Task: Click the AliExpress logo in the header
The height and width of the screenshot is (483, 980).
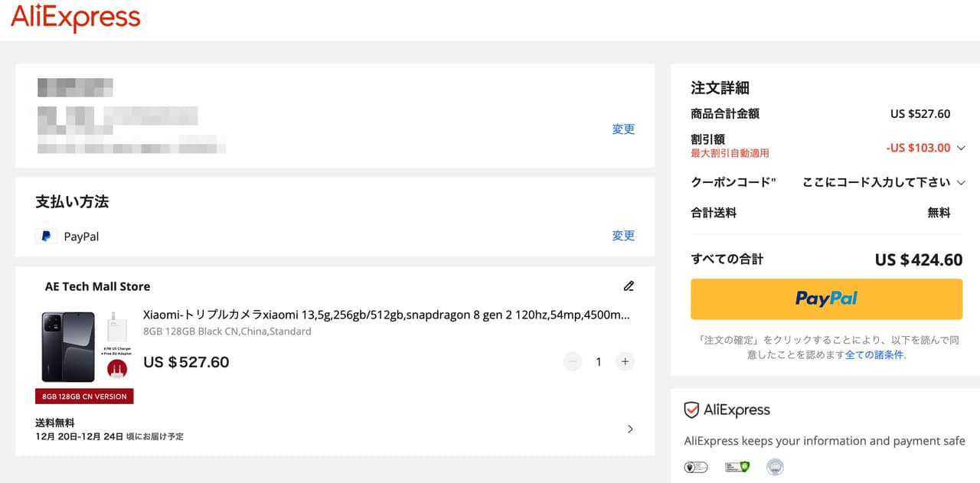Action: tap(75, 18)
